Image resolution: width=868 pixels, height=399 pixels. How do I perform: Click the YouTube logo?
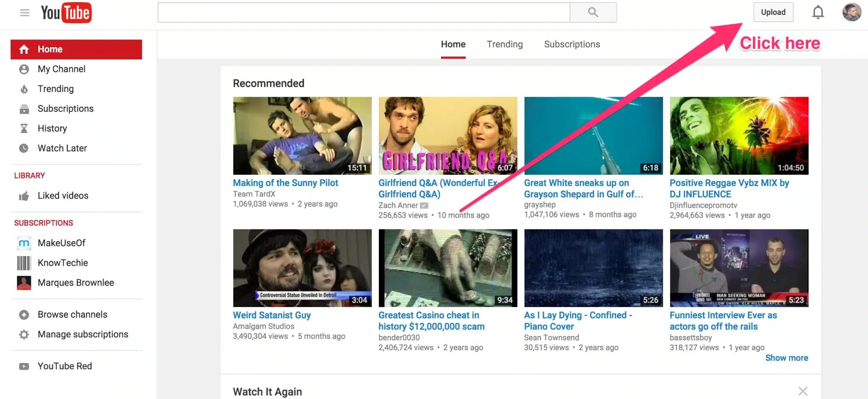click(66, 12)
